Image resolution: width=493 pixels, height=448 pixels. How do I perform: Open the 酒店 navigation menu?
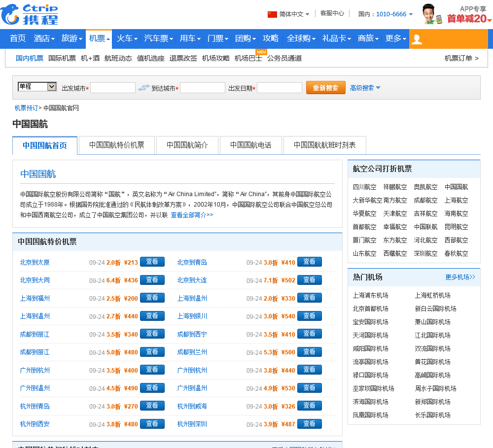44,38
